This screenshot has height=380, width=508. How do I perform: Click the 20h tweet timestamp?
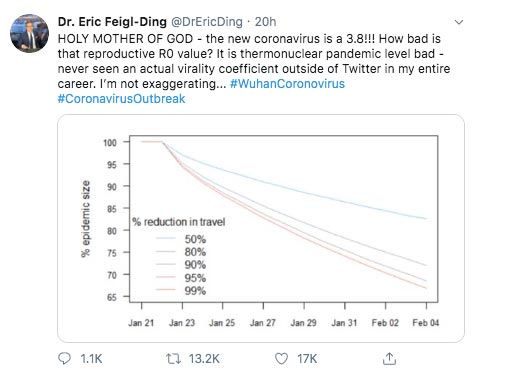(265, 22)
